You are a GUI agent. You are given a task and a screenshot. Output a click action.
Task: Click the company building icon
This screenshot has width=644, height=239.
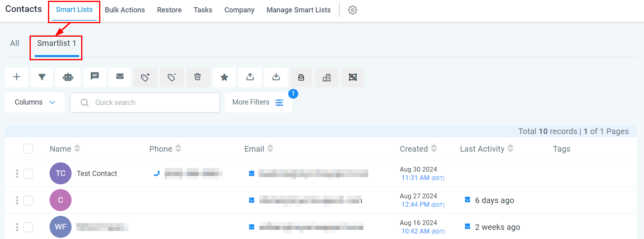[x=327, y=77]
